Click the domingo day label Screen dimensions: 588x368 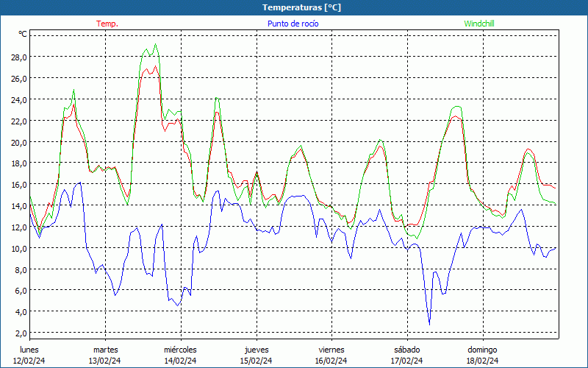482,350
